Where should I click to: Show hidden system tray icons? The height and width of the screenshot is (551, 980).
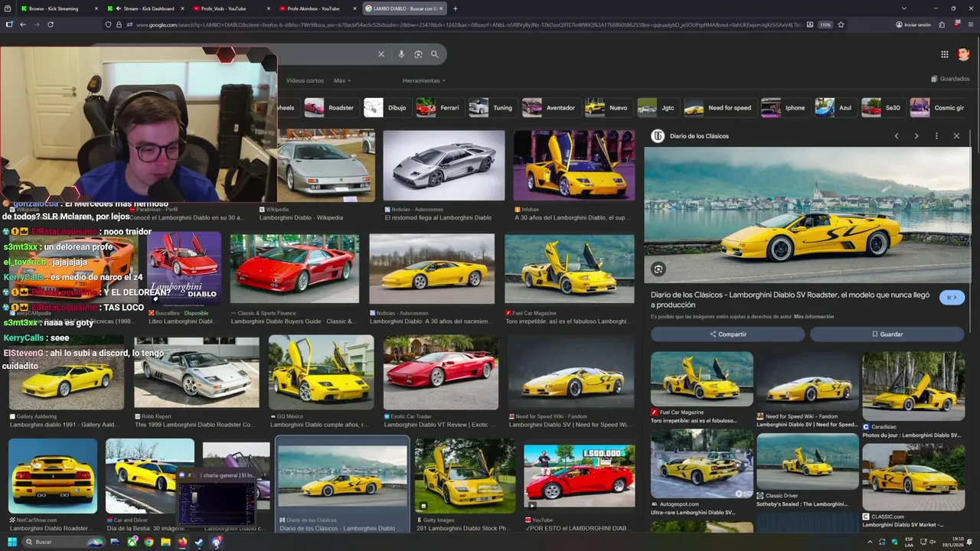click(x=870, y=542)
